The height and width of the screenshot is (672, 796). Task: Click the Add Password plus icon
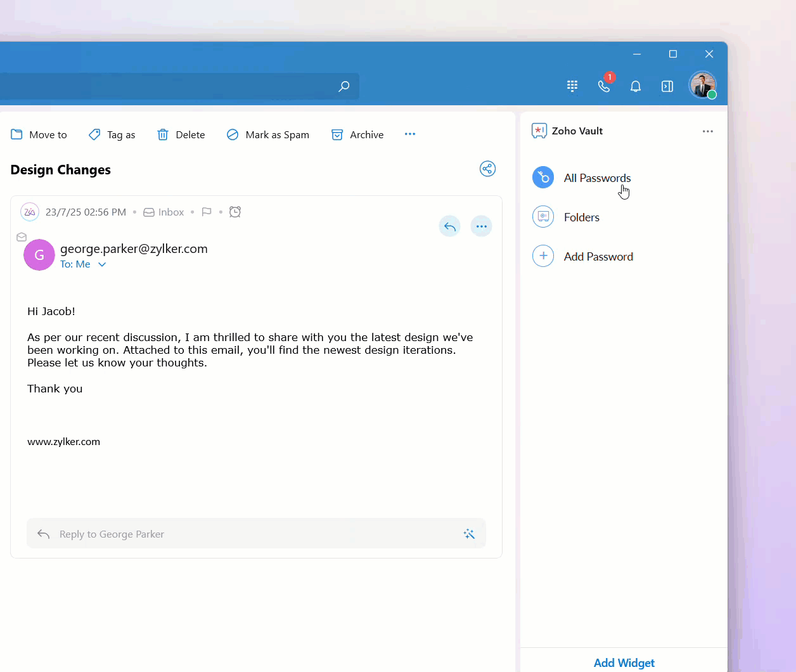click(x=543, y=256)
